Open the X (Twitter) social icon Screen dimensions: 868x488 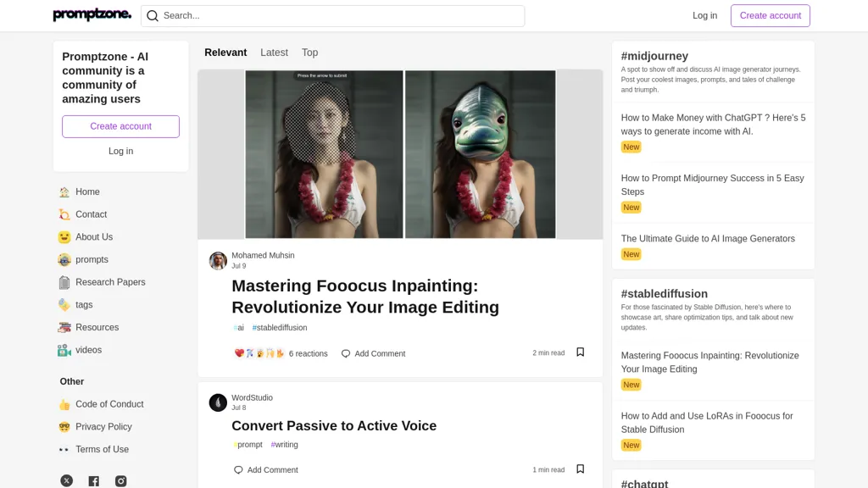pyautogui.click(x=66, y=481)
